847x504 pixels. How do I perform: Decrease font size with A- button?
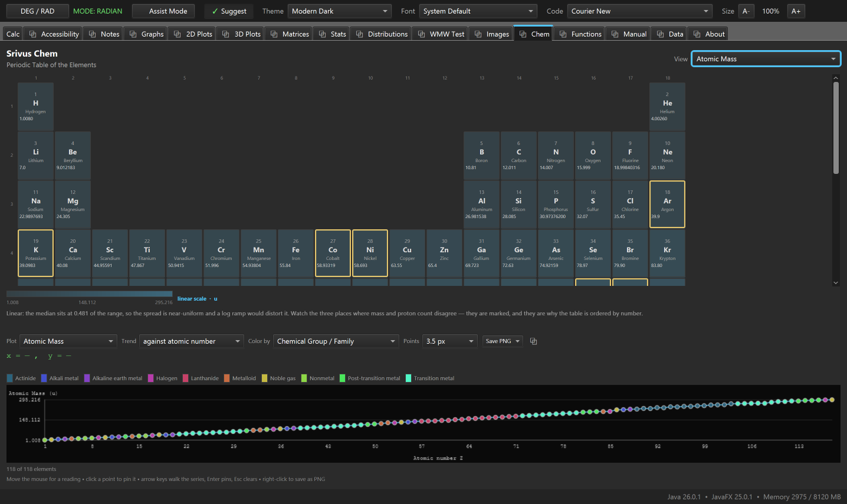click(x=746, y=11)
